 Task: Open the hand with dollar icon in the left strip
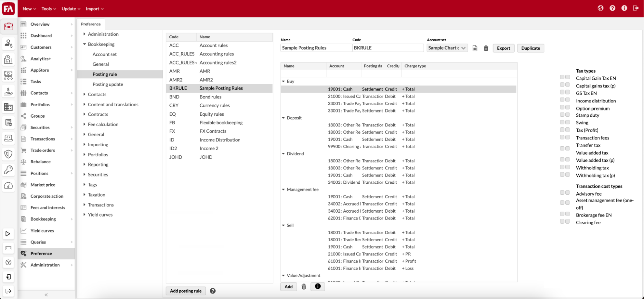point(9,92)
